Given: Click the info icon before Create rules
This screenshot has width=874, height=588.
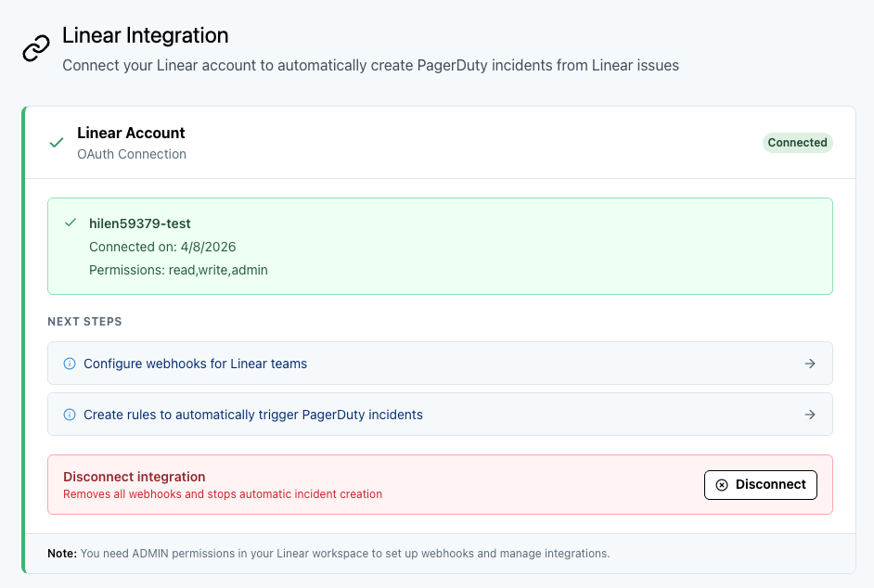Looking at the screenshot, I should [x=69, y=415].
